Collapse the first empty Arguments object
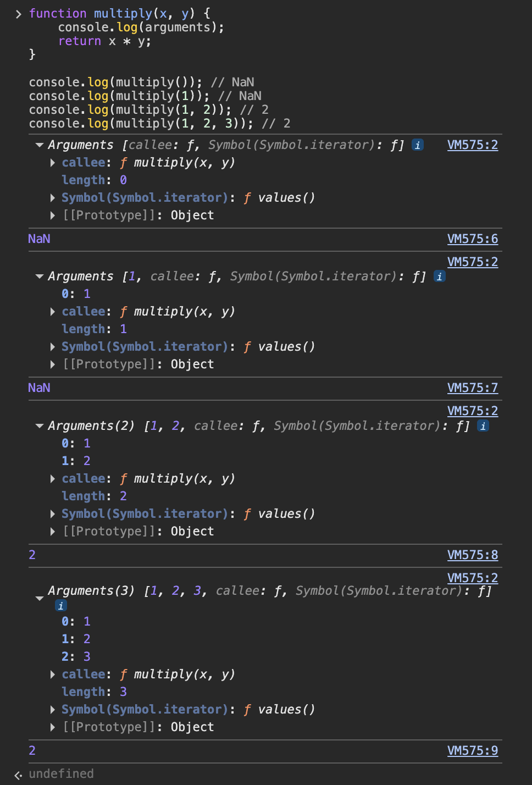Image resolution: width=532 pixels, height=785 pixels. [x=40, y=145]
